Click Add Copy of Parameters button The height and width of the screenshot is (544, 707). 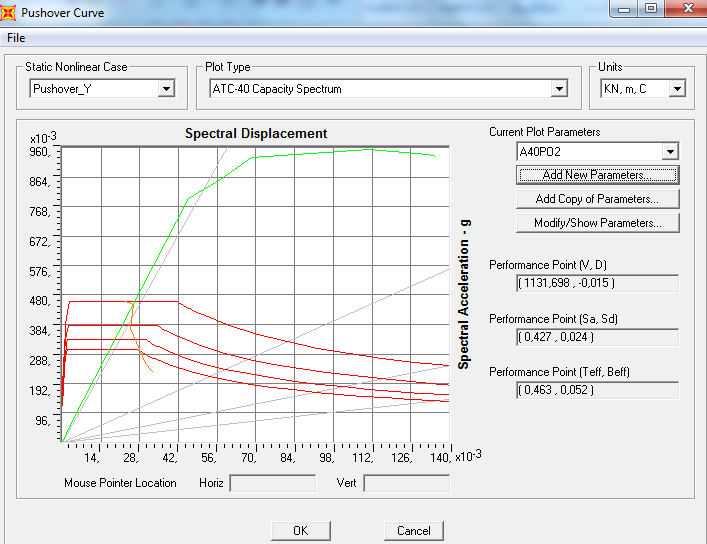(x=598, y=199)
